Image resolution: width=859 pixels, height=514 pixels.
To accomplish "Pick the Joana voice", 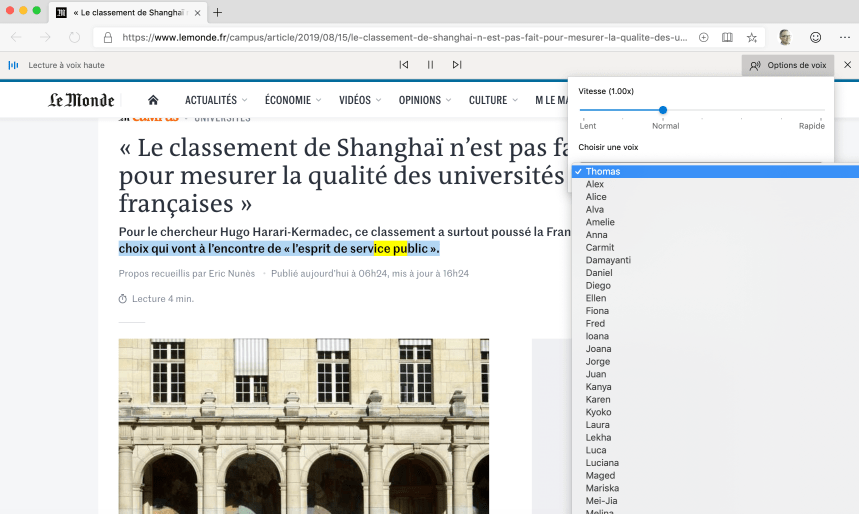I will coord(715,349).
